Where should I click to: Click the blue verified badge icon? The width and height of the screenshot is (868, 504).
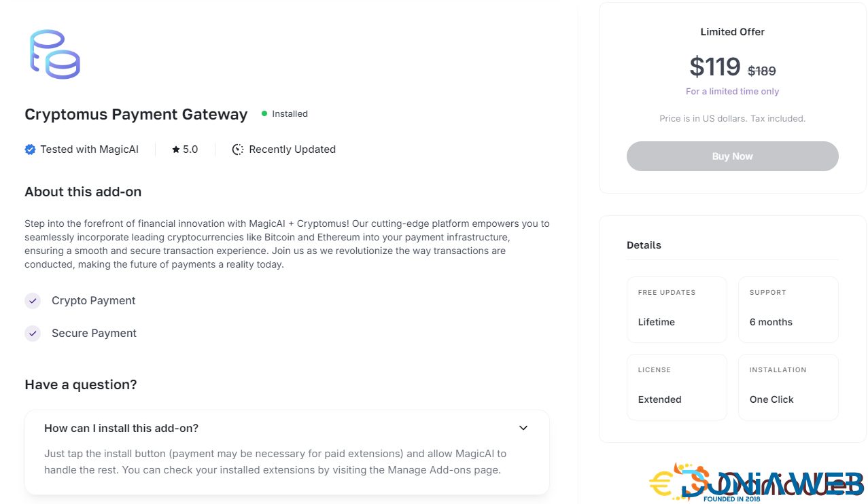(x=30, y=149)
